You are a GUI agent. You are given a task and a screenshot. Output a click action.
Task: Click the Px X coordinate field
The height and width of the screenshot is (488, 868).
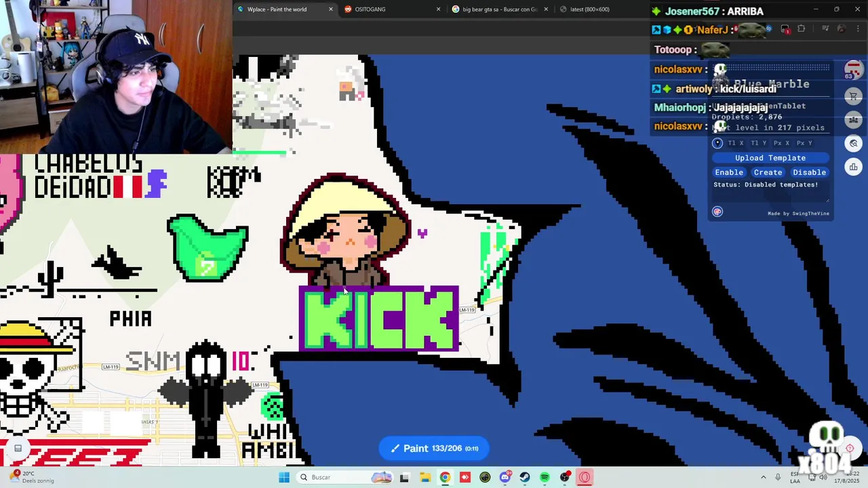click(x=782, y=143)
